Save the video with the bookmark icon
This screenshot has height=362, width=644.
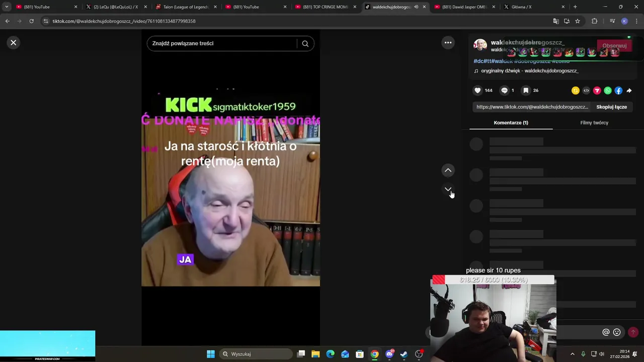click(526, 90)
